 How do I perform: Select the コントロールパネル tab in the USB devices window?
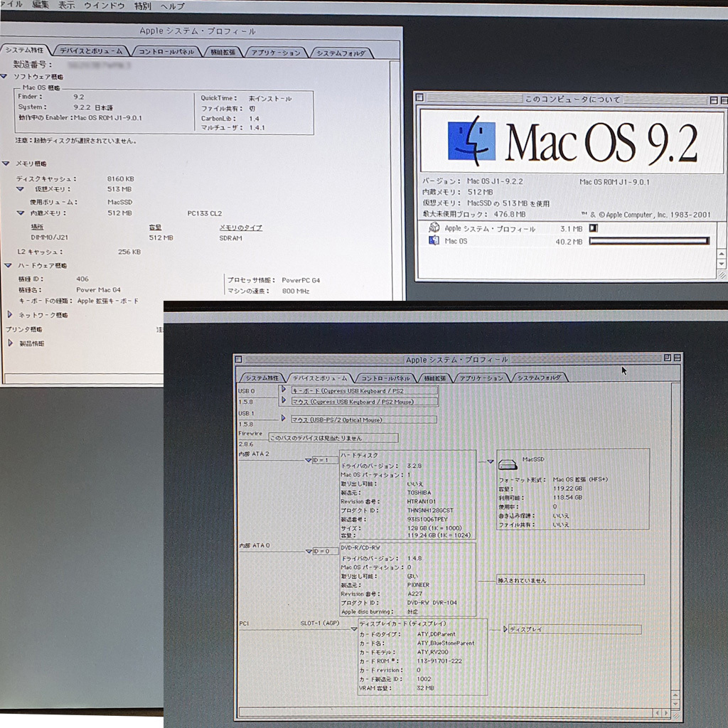pyautogui.click(x=385, y=378)
